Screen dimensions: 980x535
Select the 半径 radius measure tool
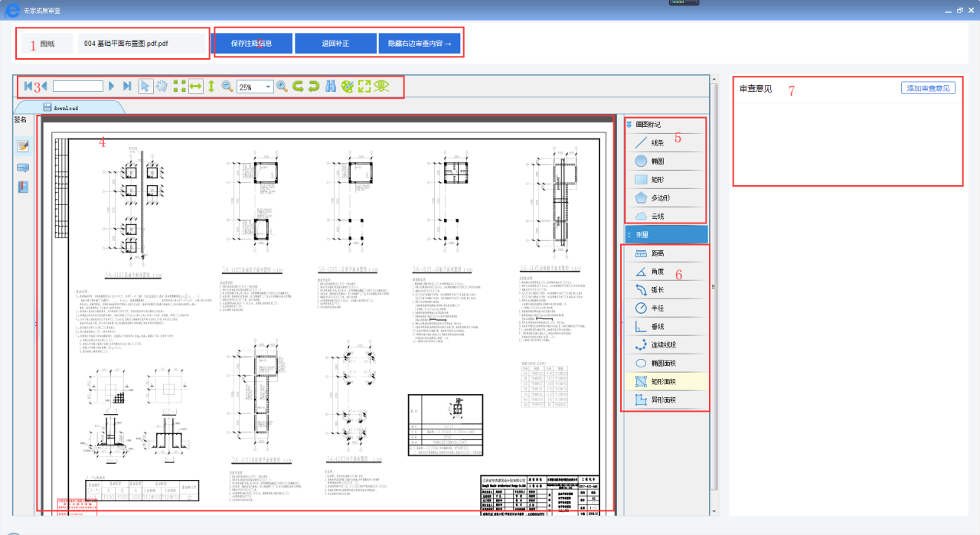666,308
